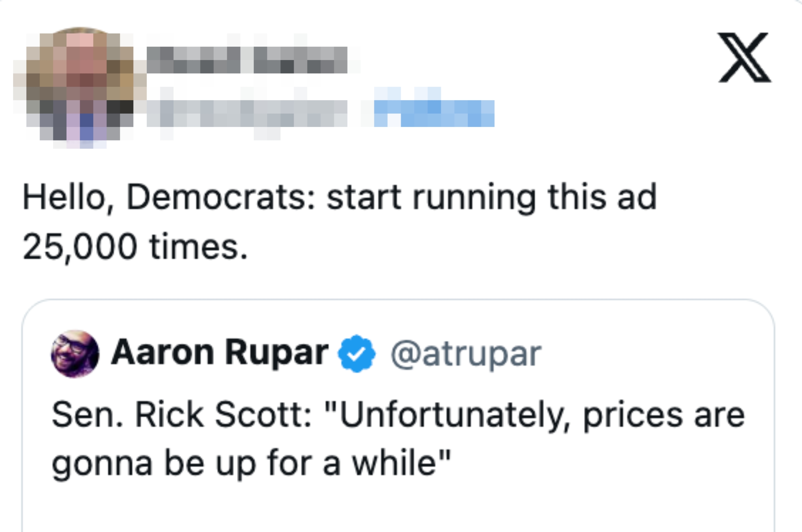Click the @atrupar handle

466,354
